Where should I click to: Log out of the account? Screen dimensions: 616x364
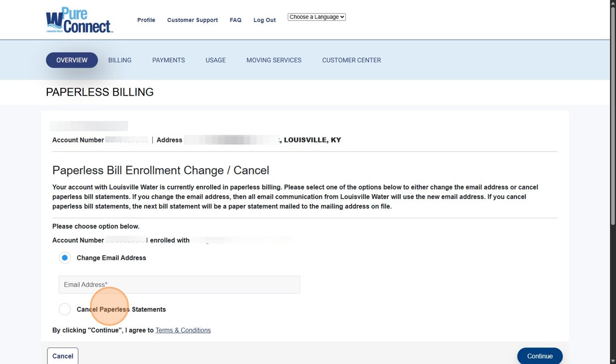(x=265, y=20)
